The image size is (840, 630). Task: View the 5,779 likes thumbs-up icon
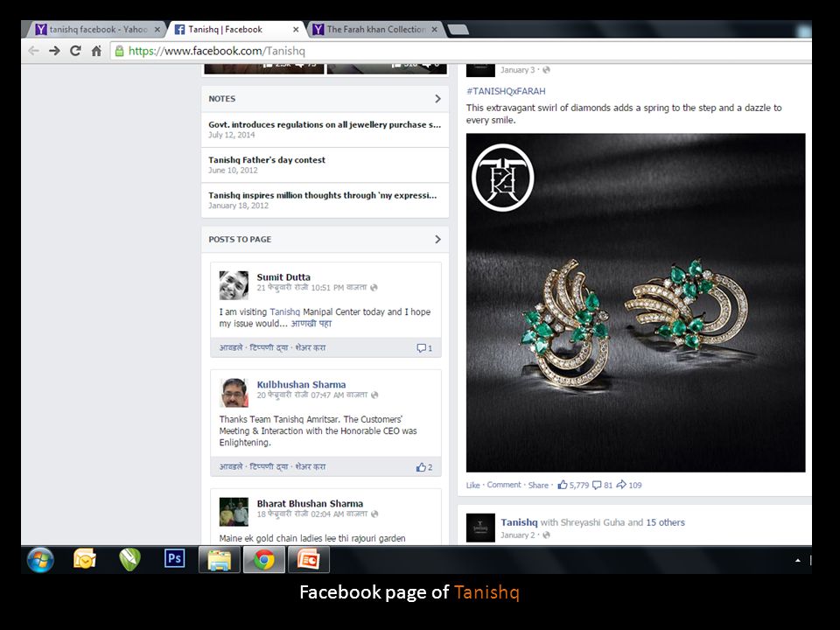point(563,485)
